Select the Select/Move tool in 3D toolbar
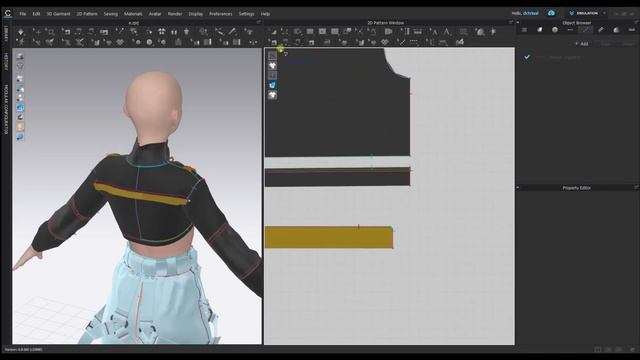The height and width of the screenshot is (360, 640). click(38, 31)
